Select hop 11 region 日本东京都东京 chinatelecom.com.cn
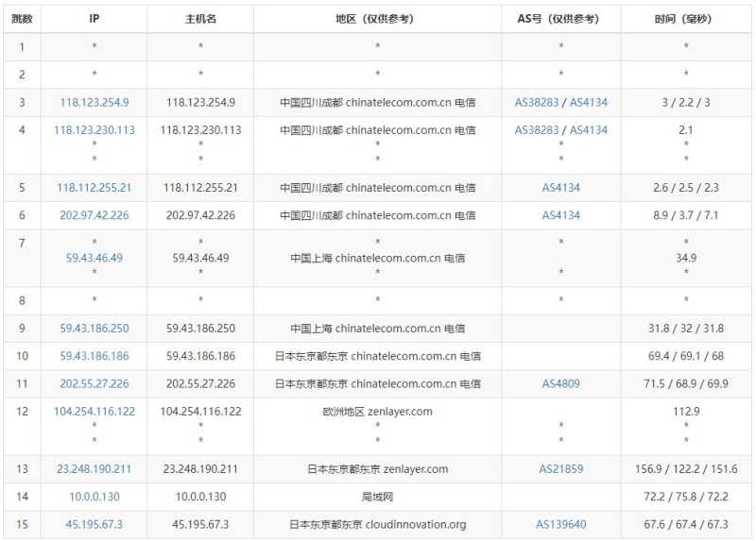Viewport: 756px width, 541px height. 377,384
